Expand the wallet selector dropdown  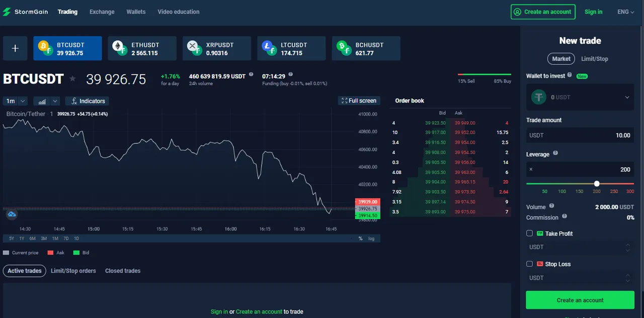[627, 97]
